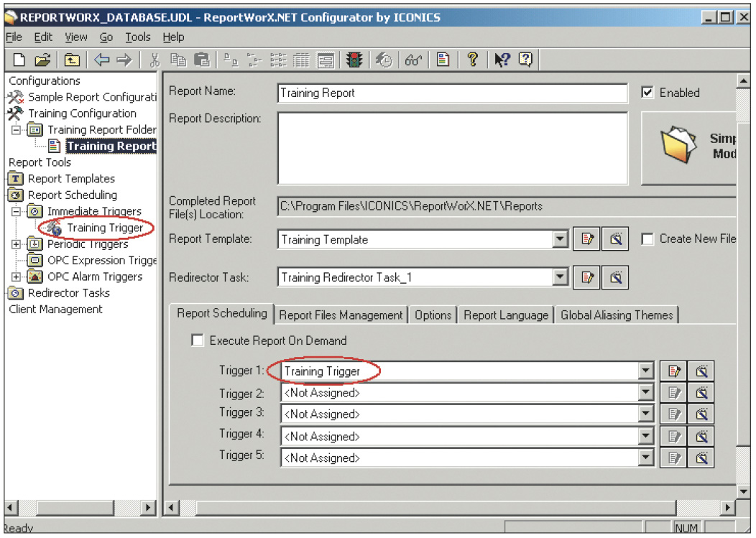Screen dimensions: 756x538
Task: Activate the What's This help pointer icon
Action: coord(502,60)
